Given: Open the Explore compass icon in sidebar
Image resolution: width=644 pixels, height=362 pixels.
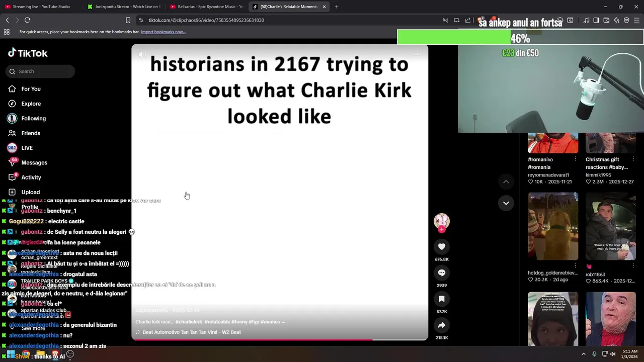Looking at the screenshot, I should [x=12, y=104].
